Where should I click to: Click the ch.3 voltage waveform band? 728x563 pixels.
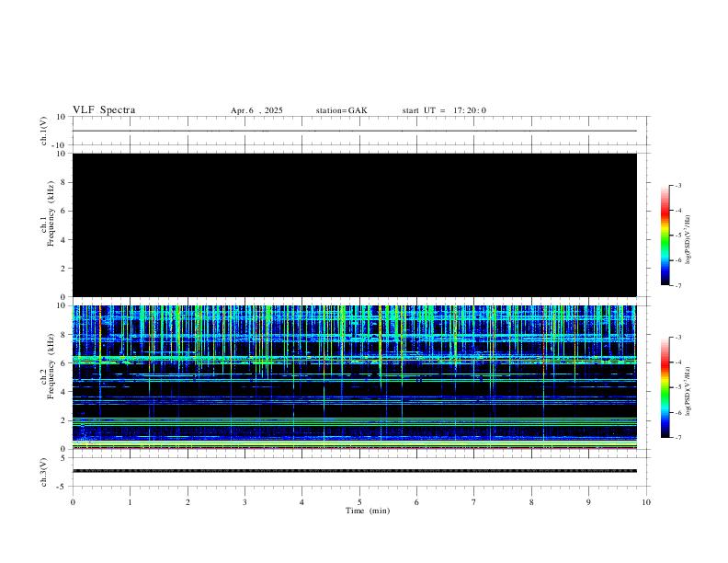tap(355, 471)
